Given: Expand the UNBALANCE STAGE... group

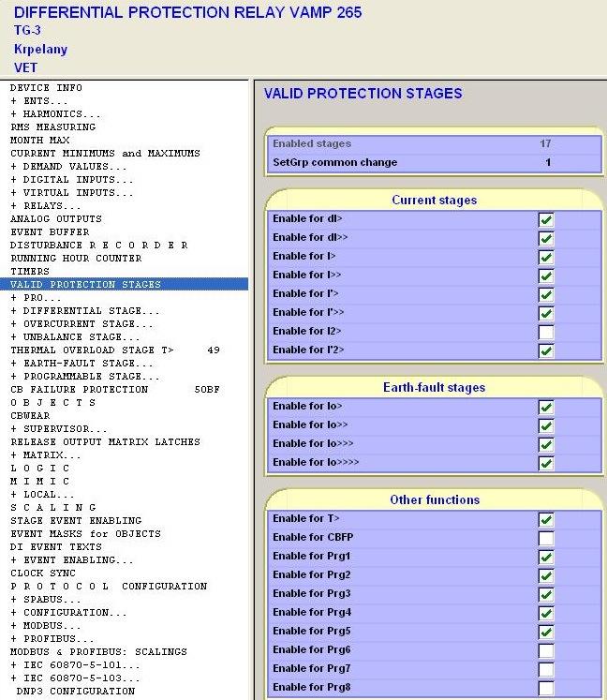Looking at the screenshot, I should click(x=76, y=337).
